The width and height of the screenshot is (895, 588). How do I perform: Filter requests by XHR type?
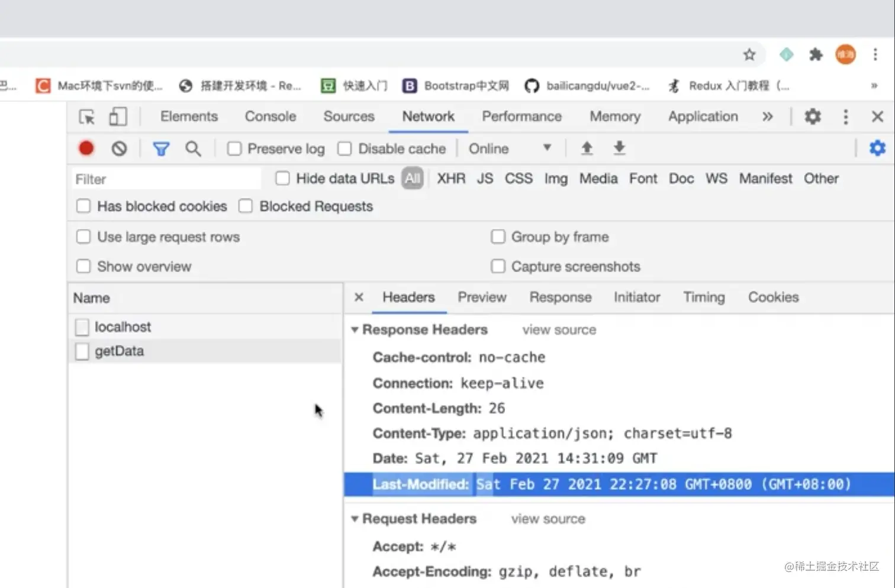coord(451,179)
